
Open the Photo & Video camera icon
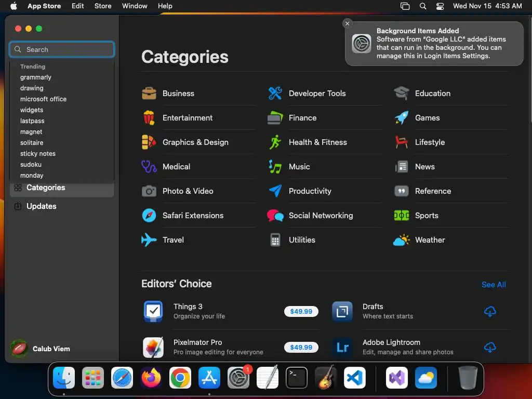pos(149,191)
